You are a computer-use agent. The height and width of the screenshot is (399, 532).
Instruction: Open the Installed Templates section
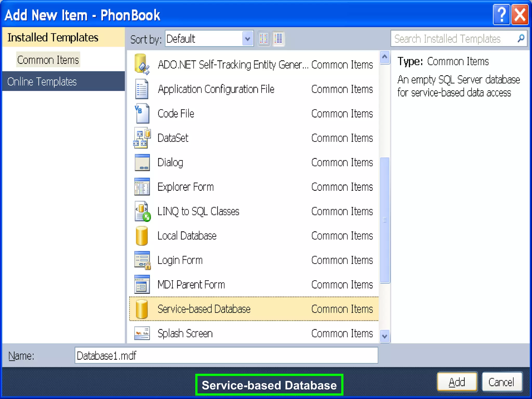53,37
